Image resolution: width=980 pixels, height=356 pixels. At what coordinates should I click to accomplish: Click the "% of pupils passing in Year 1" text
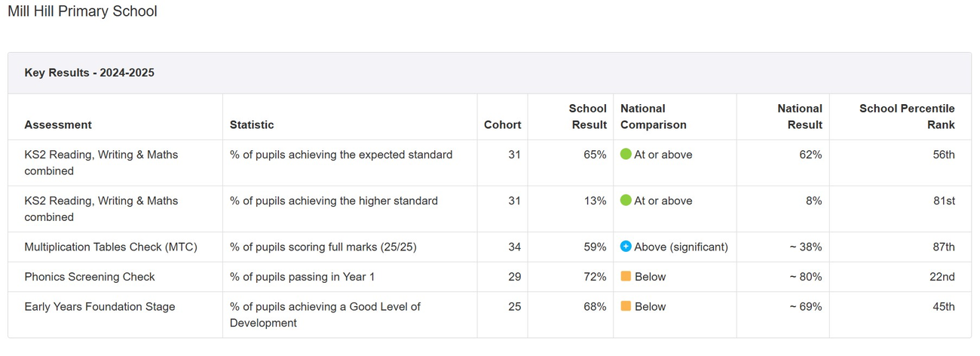point(302,277)
